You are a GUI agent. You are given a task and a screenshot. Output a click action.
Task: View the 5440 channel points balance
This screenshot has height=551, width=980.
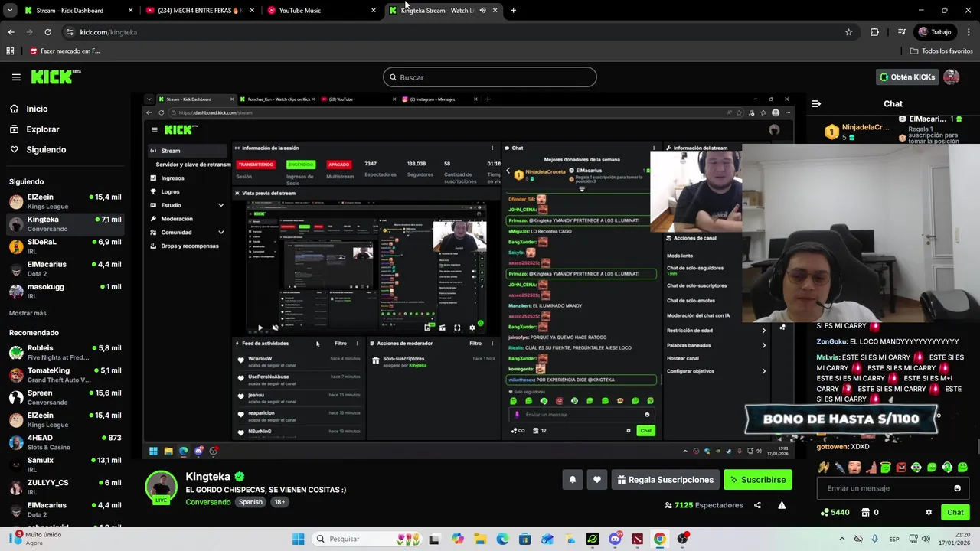[x=835, y=512]
